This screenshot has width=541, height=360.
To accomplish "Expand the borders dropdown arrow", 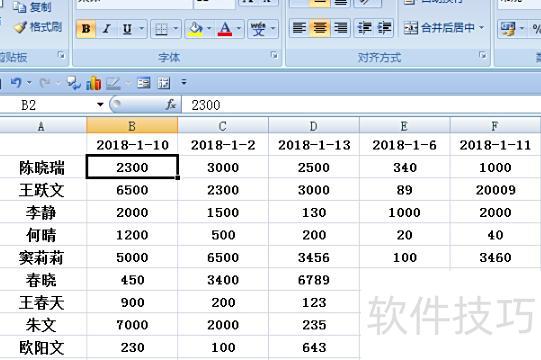I will (x=175, y=29).
